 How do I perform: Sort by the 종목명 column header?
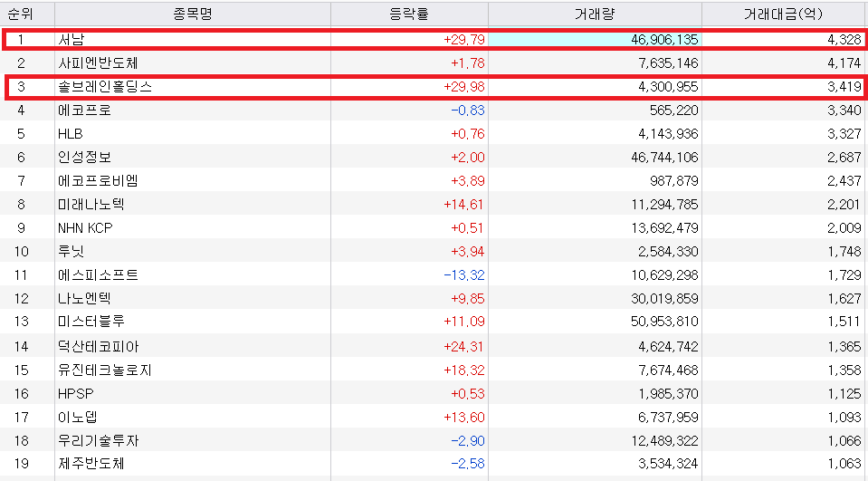click(193, 14)
